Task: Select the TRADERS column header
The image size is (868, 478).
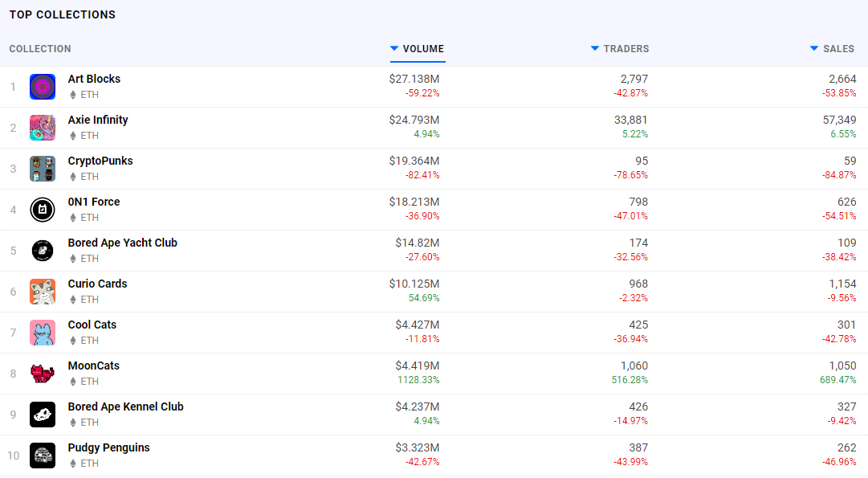Action: 626,49
